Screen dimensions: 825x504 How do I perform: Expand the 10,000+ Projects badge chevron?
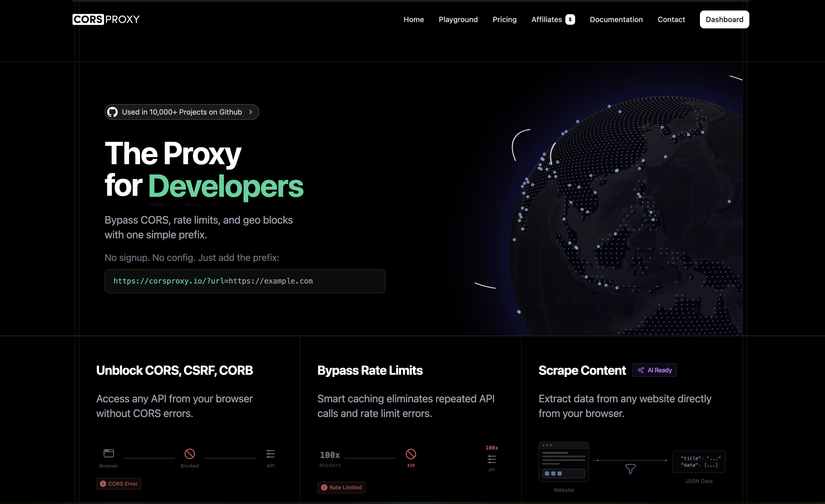coord(250,112)
